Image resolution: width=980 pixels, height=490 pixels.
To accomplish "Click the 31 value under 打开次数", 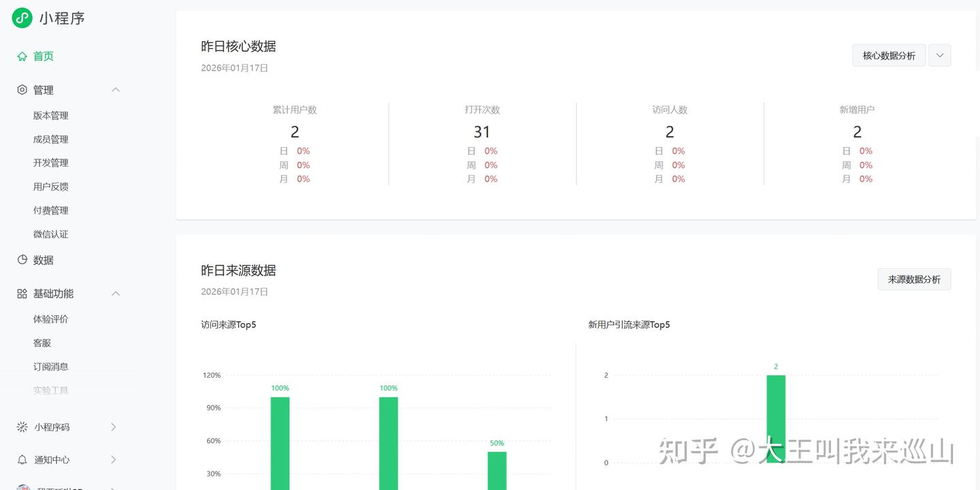I will (x=482, y=132).
